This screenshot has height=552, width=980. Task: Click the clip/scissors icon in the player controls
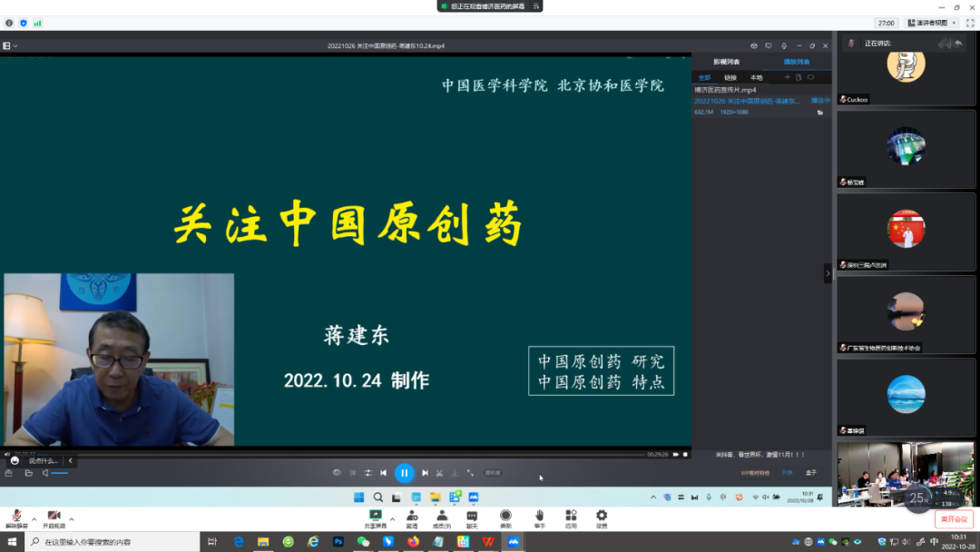coord(440,473)
